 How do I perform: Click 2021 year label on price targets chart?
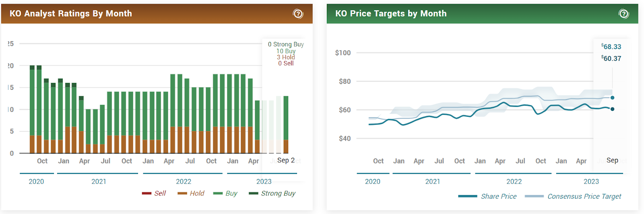(x=433, y=182)
